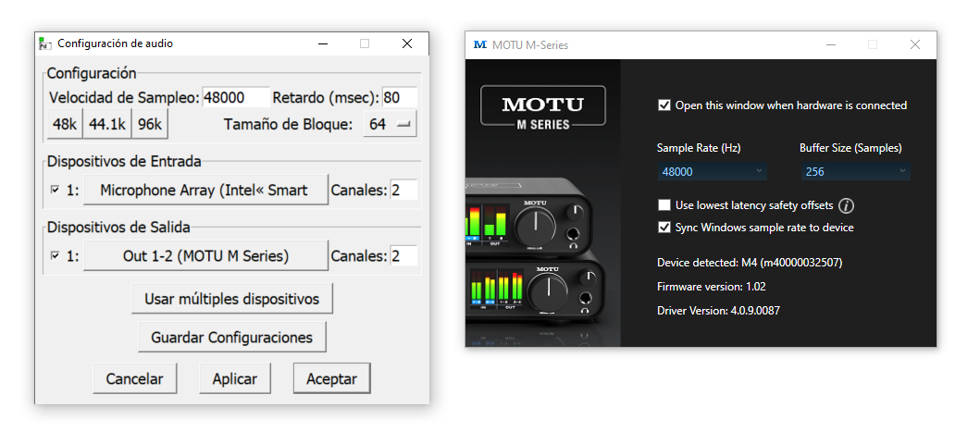Screen dimensions: 980x444
Task: Click the Pd icon in Configuración de audio title bar
Action: pyautogui.click(x=44, y=43)
